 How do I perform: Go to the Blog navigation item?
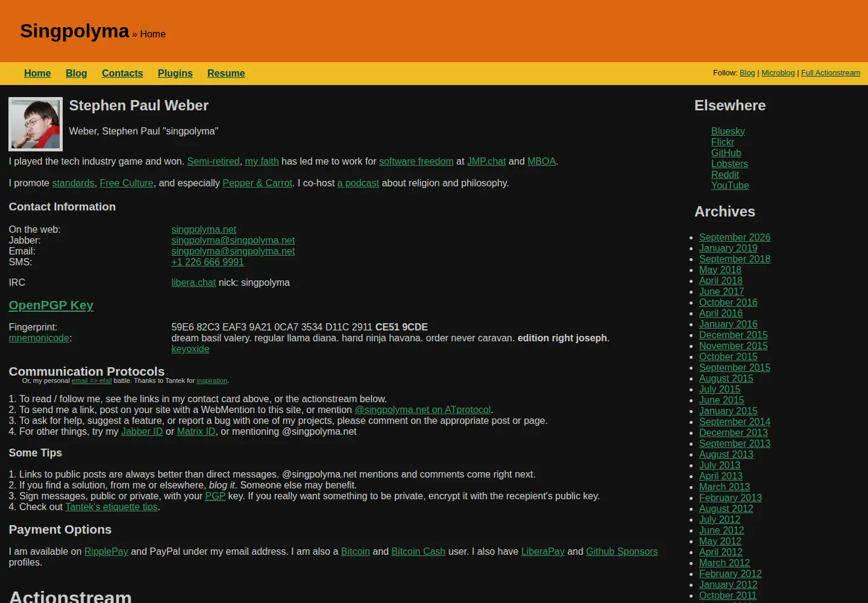(77, 73)
